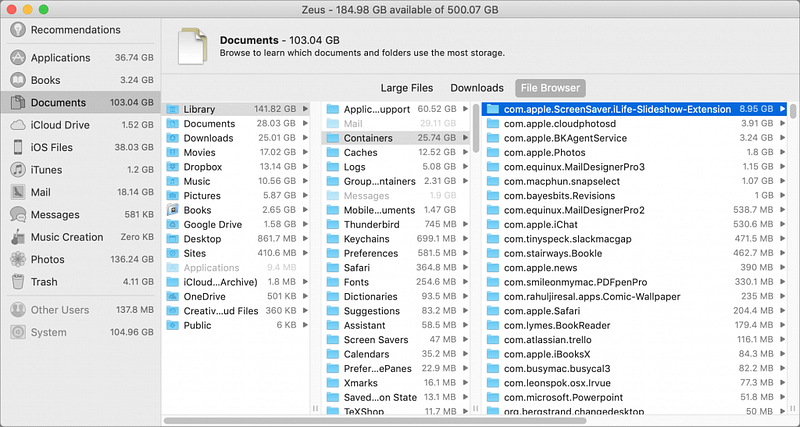Image resolution: width=800 pixels, height=427 pixels.
Task: Expand the Library folder arrow
Action: (x=305, y=109)
